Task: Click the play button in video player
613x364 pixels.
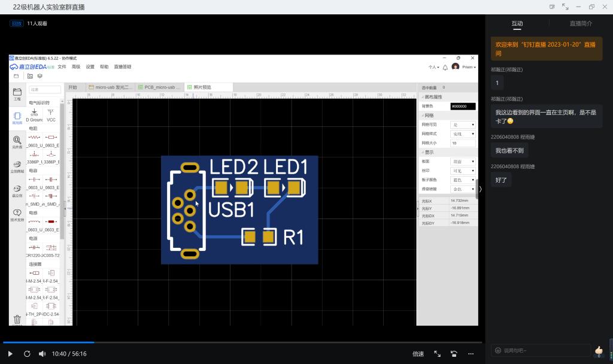Action: (x=10, y=354)
